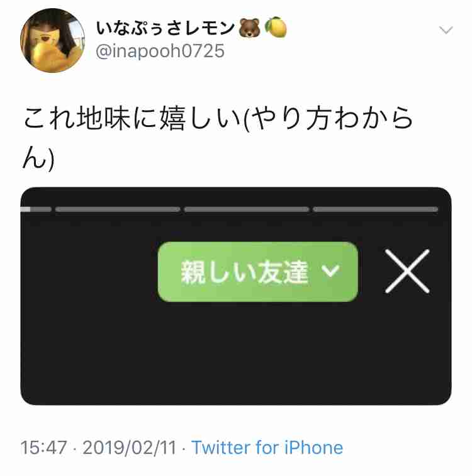472x476 pixels.
Task: Click the bear emoji beside the name
Action: (x=250, y=28)
